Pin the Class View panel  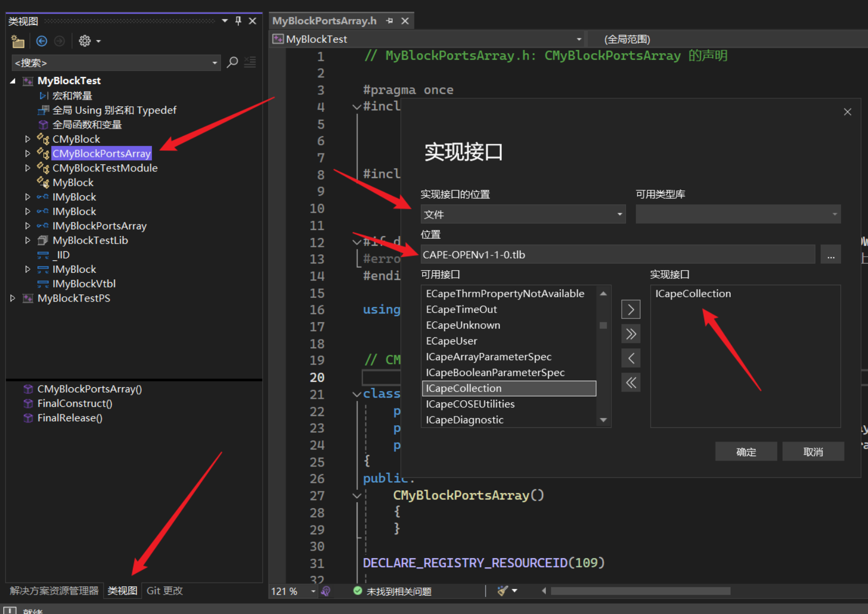click(x=238, y=21)
